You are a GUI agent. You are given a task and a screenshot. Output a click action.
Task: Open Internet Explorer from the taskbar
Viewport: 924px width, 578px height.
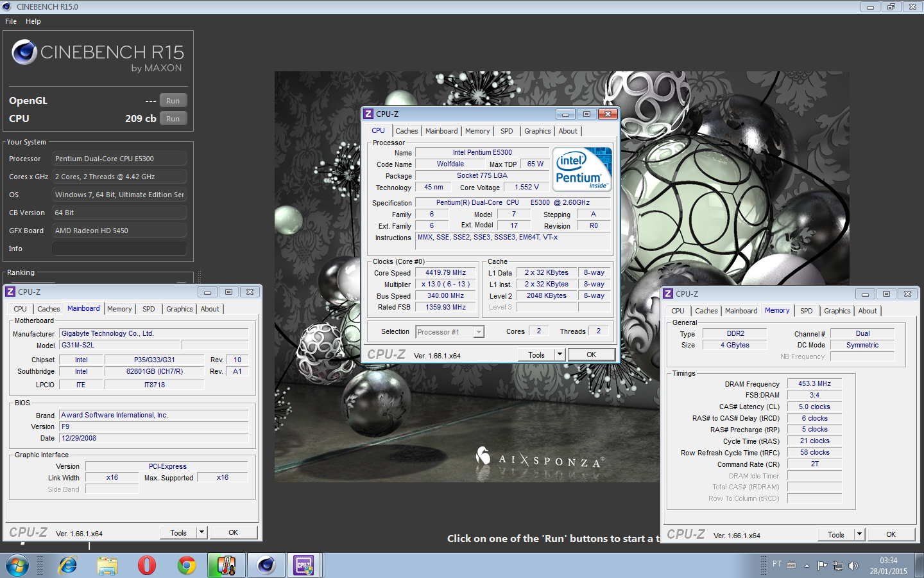point(67,565)
